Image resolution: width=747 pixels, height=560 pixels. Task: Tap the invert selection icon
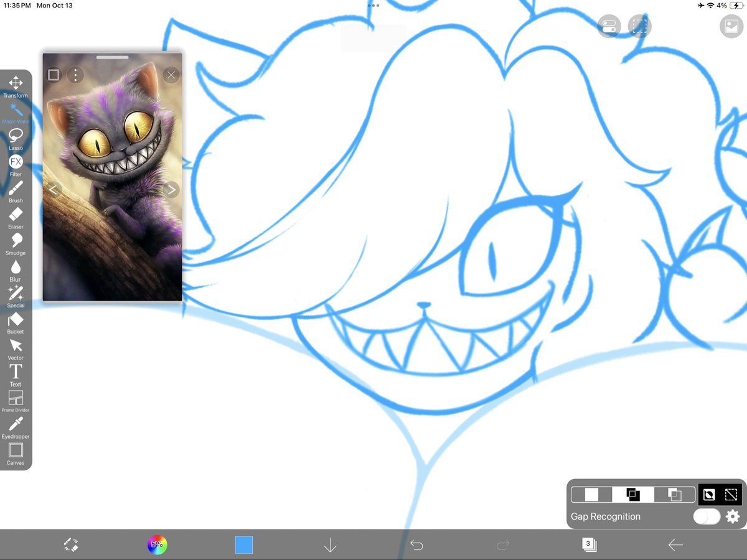coord(709,495)
